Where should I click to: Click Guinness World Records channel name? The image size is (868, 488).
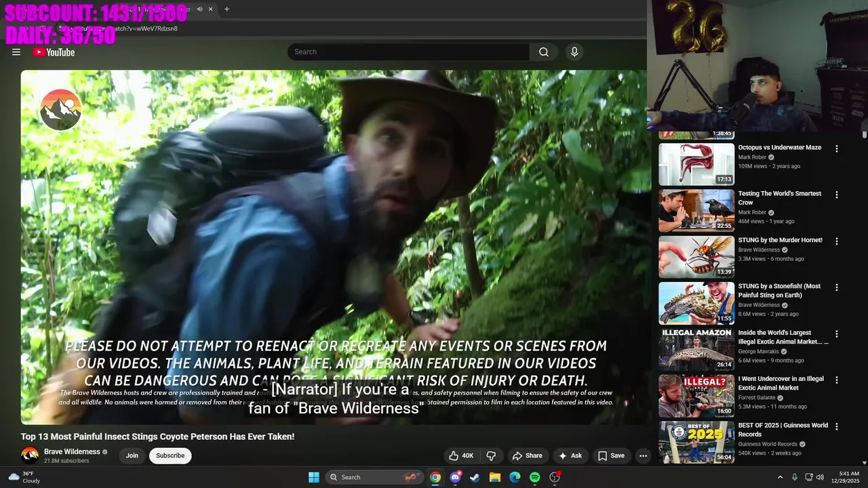770,444
